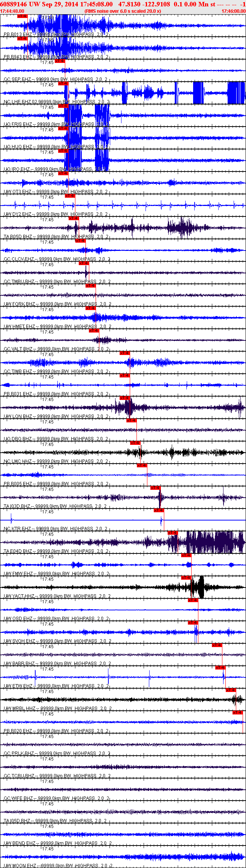Click the RMS noise scaling note
Viewport: 246px width, 868px height.
coord(123,11)
